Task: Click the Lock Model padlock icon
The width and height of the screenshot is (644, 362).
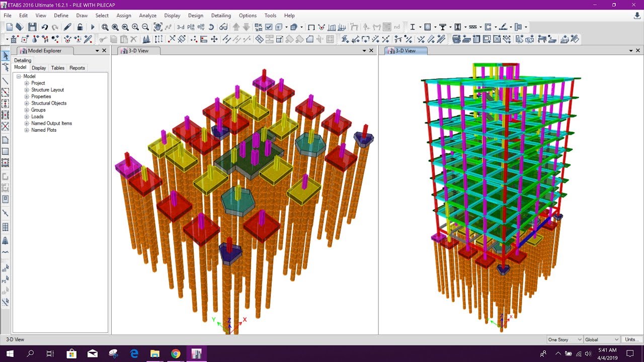Action: click(80, 26)
